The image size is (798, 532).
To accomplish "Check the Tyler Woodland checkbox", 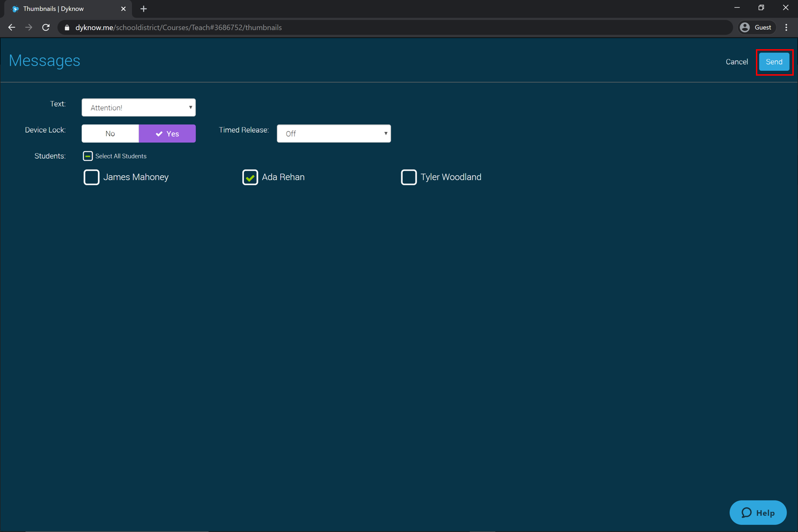I will [x=409, y=177].
